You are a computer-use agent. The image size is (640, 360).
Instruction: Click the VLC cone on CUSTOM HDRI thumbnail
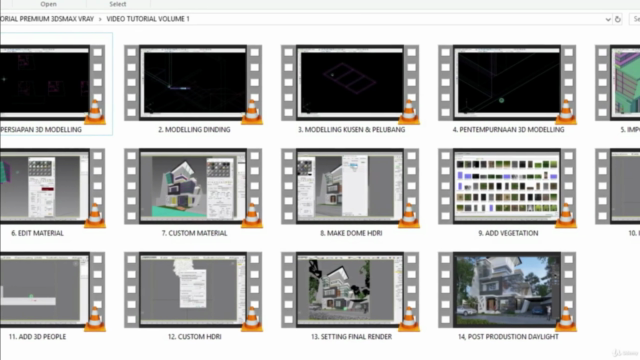(252, 319)
